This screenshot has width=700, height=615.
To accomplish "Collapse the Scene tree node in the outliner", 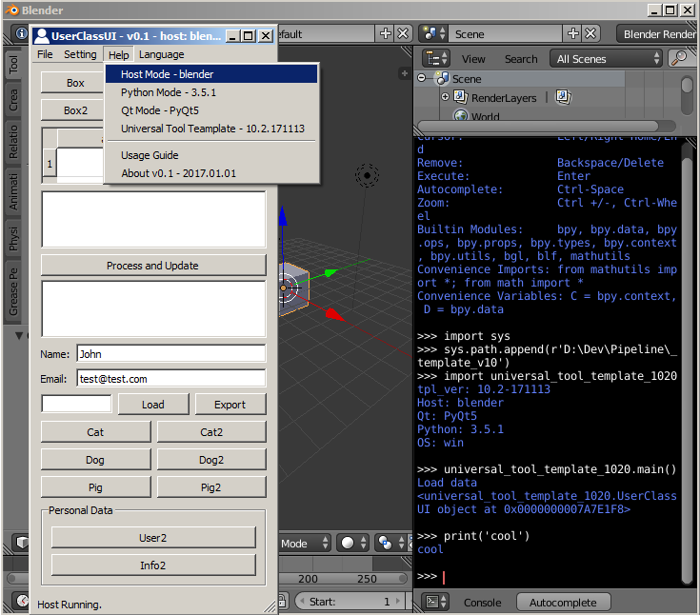I will (421, 78).
